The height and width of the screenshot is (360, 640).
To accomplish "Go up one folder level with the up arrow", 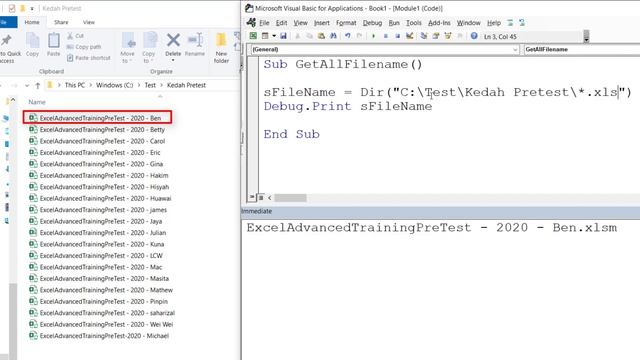I will click(38, 85).
